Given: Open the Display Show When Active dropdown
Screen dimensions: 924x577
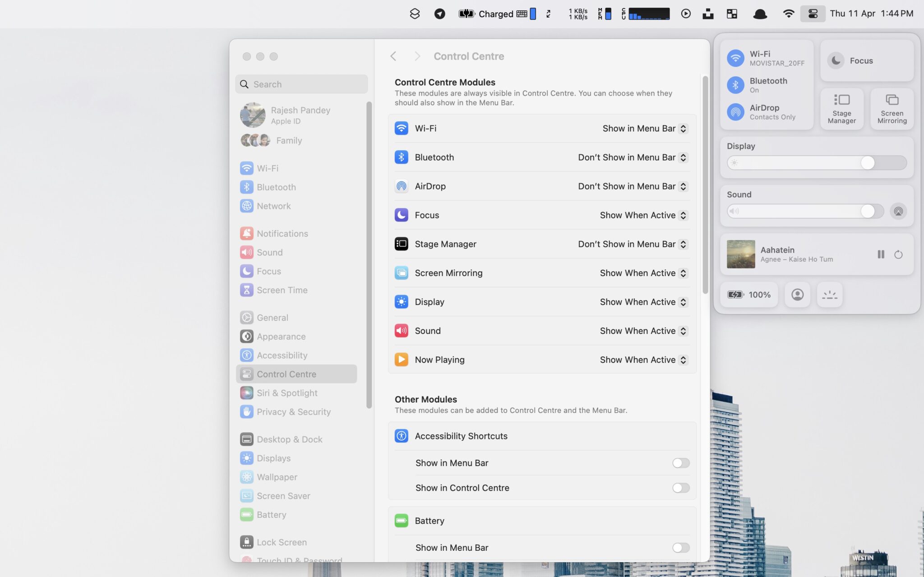Looking at the screenshot, I should 643,302.
